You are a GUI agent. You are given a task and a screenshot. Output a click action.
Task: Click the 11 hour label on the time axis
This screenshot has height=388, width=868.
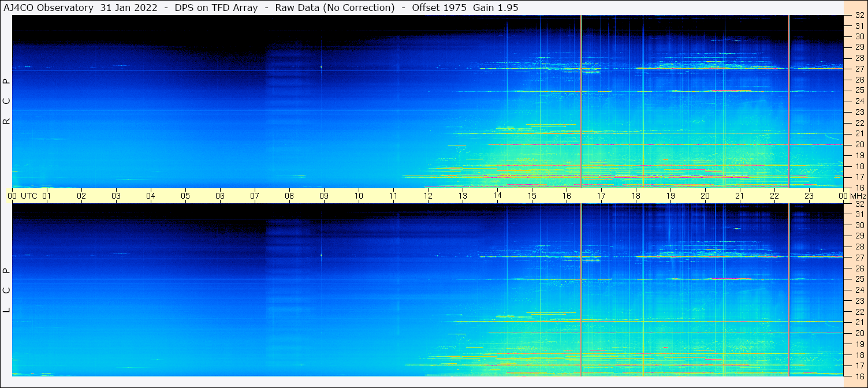click(x=393, y=196)
